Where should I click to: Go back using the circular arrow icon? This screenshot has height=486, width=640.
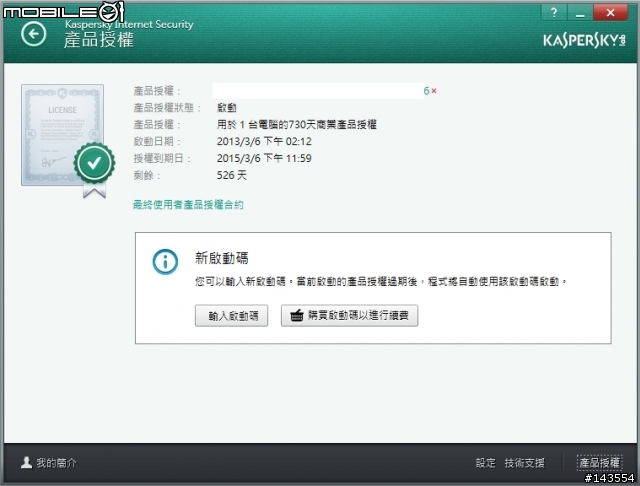tap(33, 33)
